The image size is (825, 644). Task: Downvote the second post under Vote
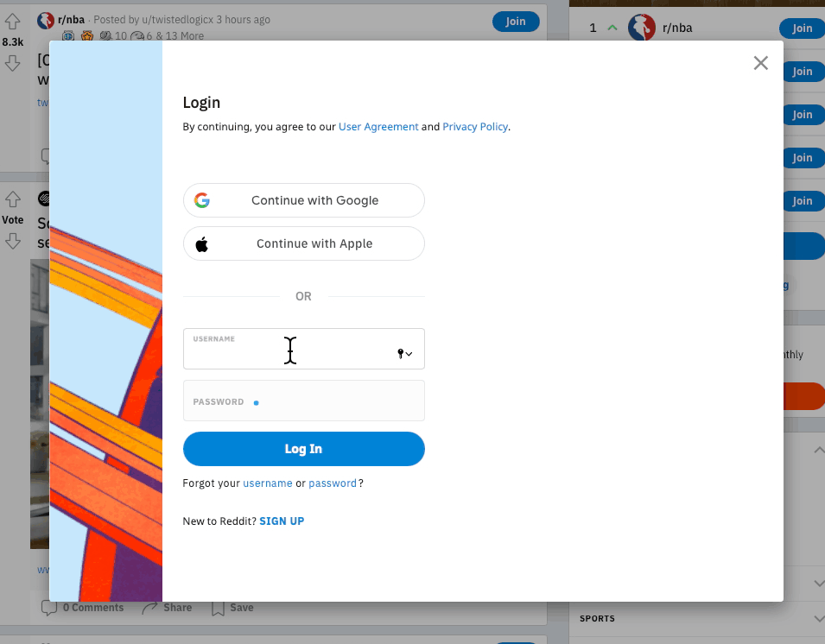(x=12, y=242)
